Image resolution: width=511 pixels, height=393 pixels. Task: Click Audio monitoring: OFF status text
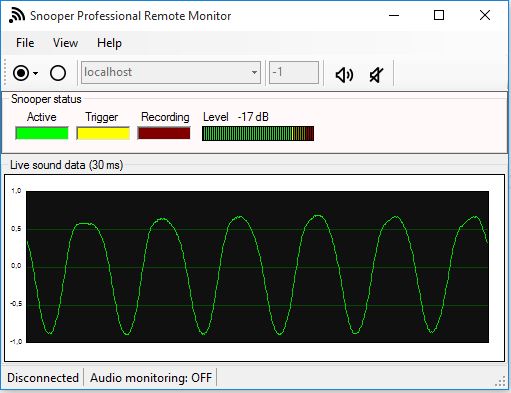(x=151, y=378)
